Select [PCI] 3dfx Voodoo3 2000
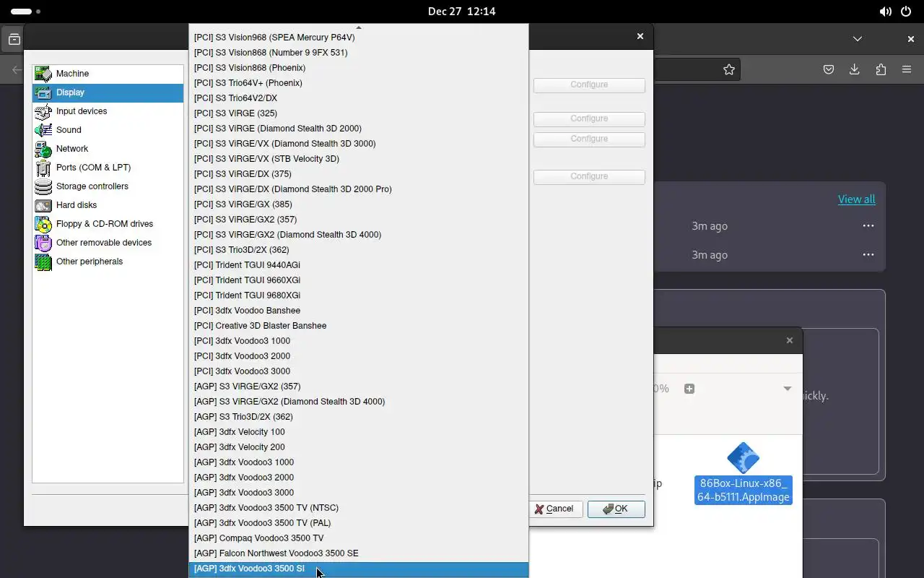Screen dimensions: 924x578 coord(359,356)
